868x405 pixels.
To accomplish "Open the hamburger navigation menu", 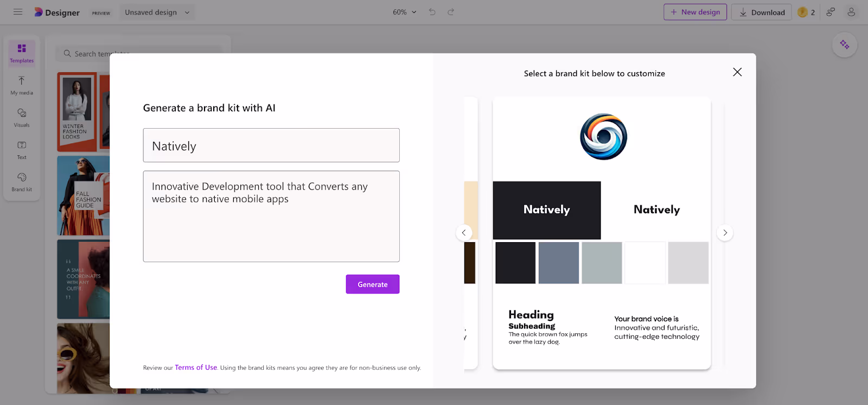I will coord(18,12).
